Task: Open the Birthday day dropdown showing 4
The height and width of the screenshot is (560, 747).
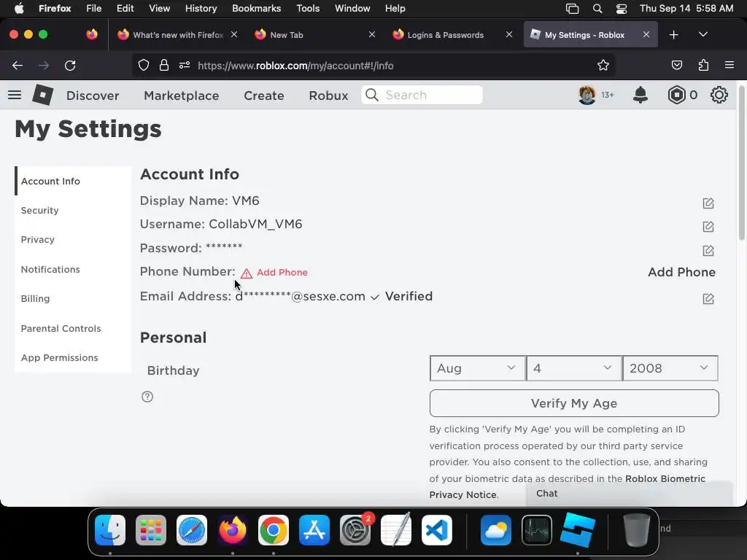Action: (573, 368)
